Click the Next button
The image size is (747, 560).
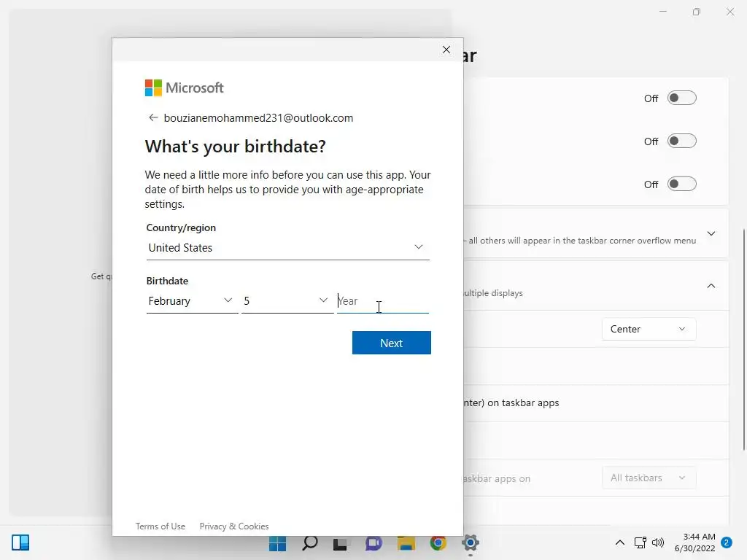pyautogui.click(x=392, y=343)
